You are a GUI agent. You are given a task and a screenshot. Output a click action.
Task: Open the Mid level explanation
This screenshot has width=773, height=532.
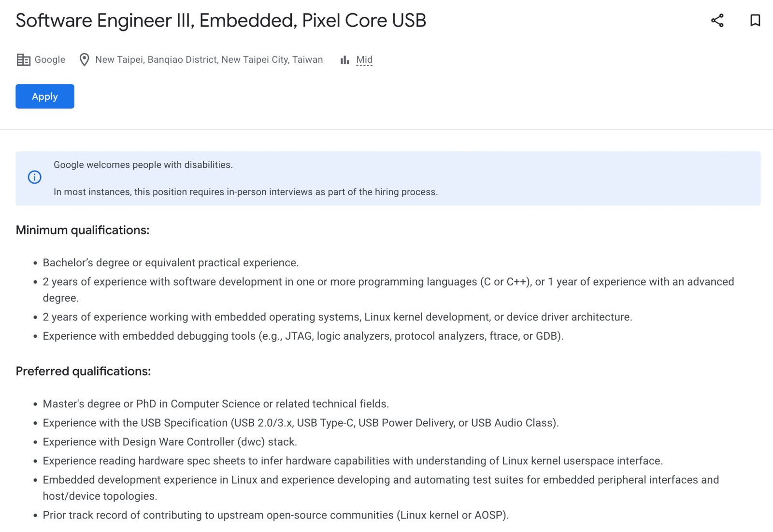364,59
